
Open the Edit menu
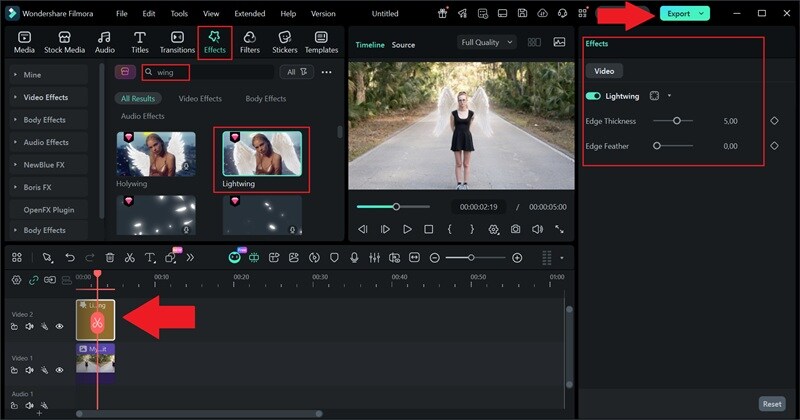(x=148, y=14)
